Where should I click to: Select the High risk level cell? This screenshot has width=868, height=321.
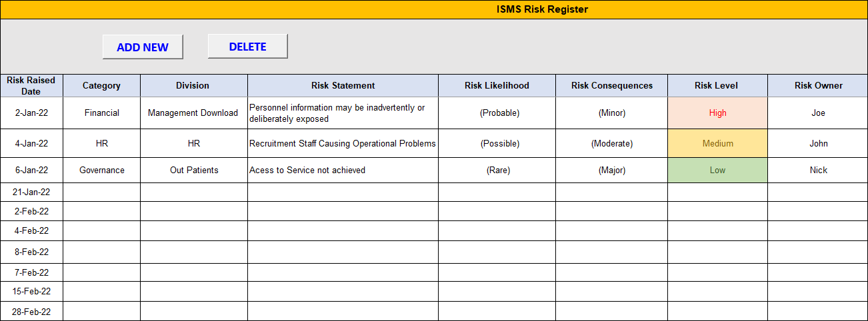click(717, 113)
